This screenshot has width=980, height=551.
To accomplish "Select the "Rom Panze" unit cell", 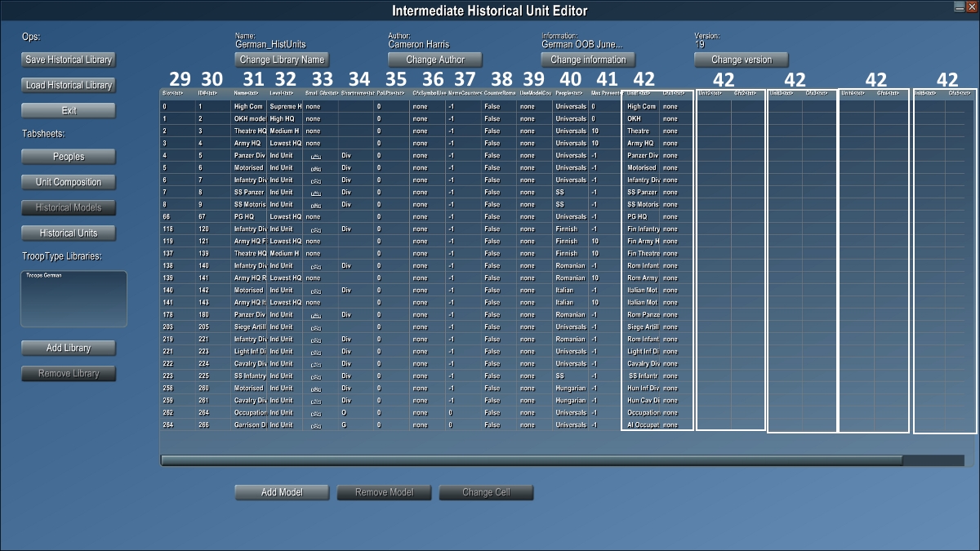I will click(x=643, y=315).
